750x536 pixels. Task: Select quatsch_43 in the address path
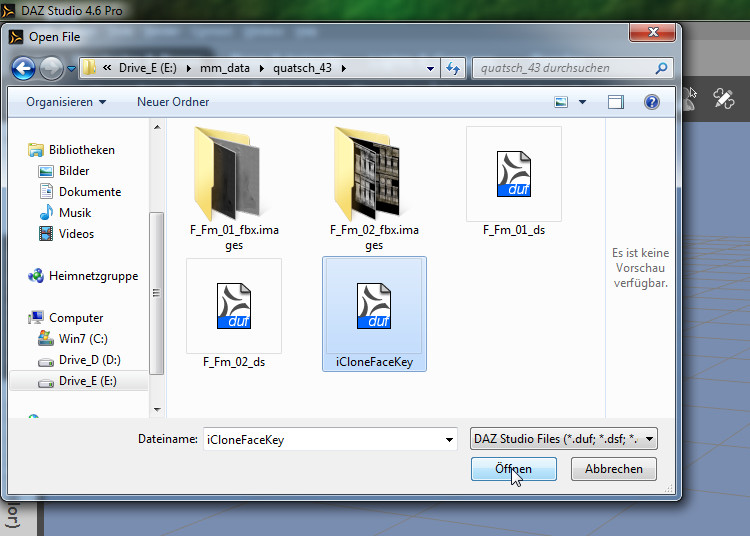point(302,68)
